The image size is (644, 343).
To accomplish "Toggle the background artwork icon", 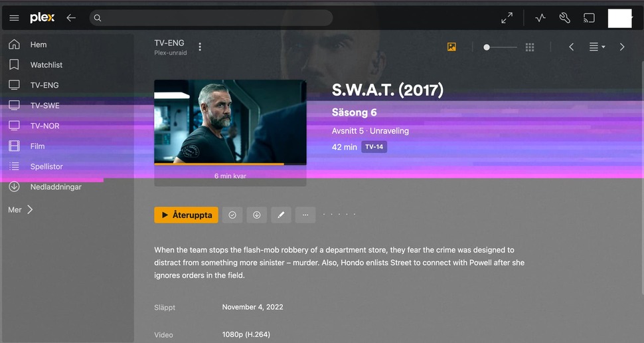I will [451, 47].
